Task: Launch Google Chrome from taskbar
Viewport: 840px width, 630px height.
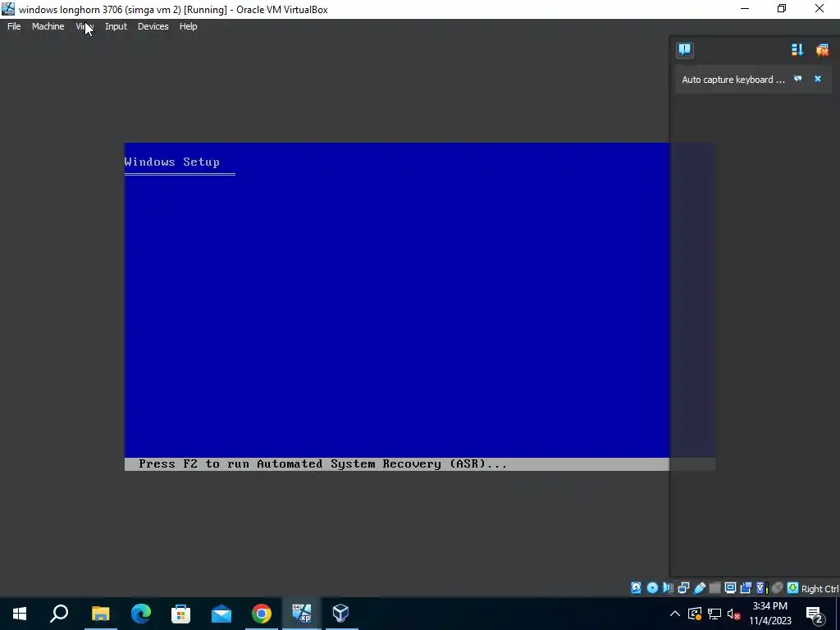Action: point(262,614)
